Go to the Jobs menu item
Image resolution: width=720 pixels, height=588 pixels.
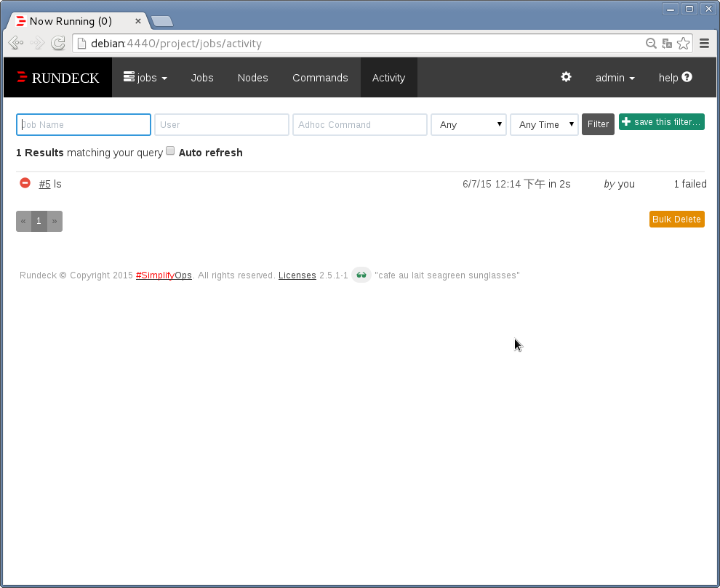pyautogui.click(x=202, y=78)
